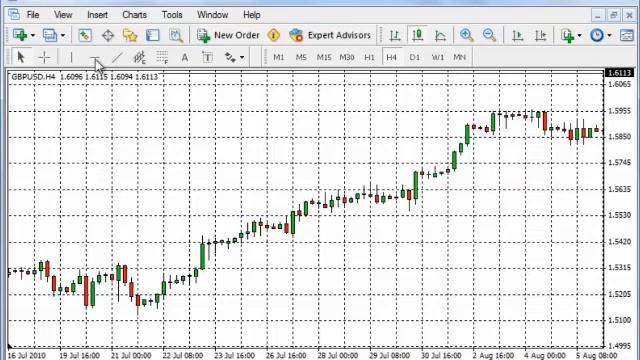
Task: Open the View menu
Action: (x=63, y=15)
